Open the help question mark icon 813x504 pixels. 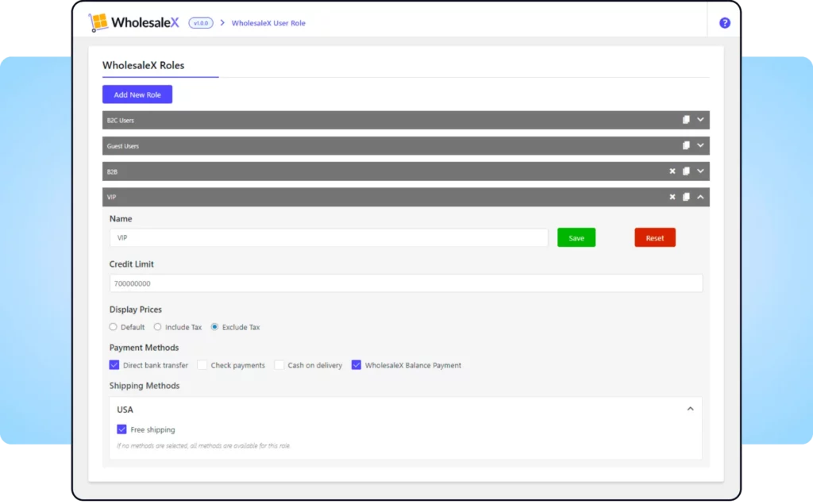point(724,23)
